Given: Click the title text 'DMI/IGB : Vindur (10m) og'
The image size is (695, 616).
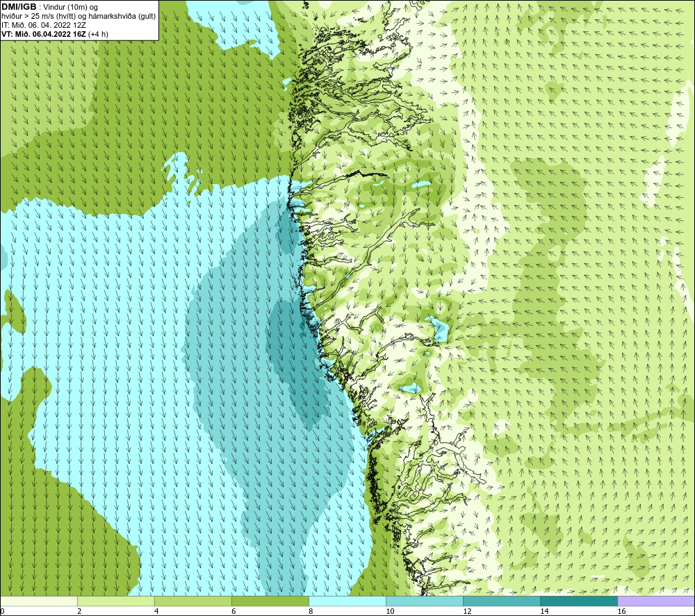Looking at the screenshot, I should (49, 7).
